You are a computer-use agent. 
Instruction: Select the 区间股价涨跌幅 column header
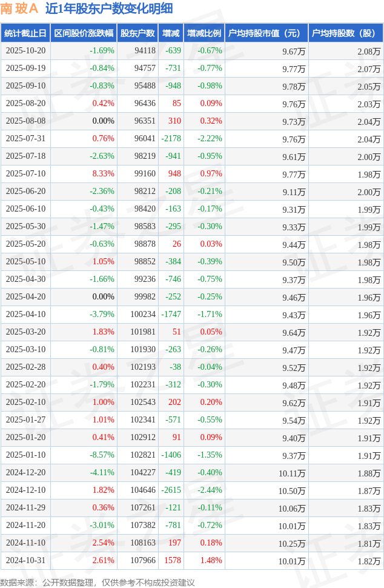click(83, 33)
